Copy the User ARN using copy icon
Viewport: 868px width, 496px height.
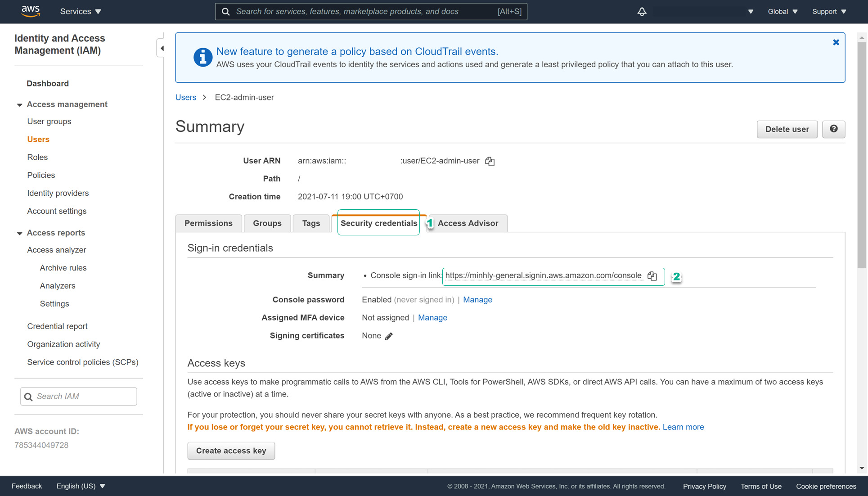490,161
